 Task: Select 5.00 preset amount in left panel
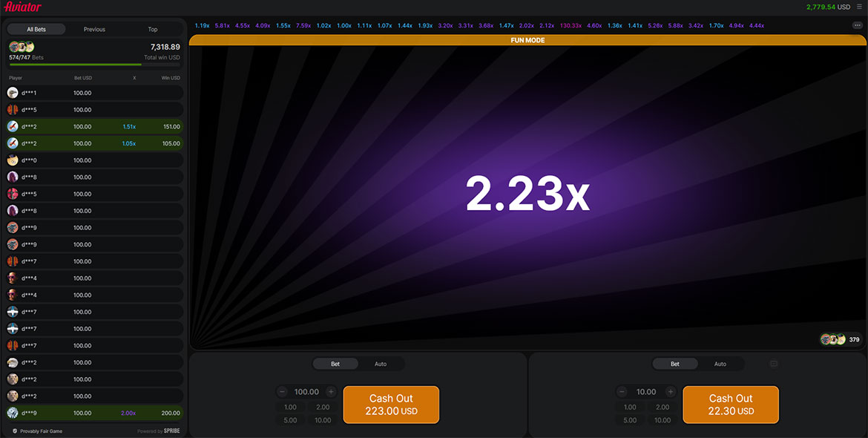[290, 420]
